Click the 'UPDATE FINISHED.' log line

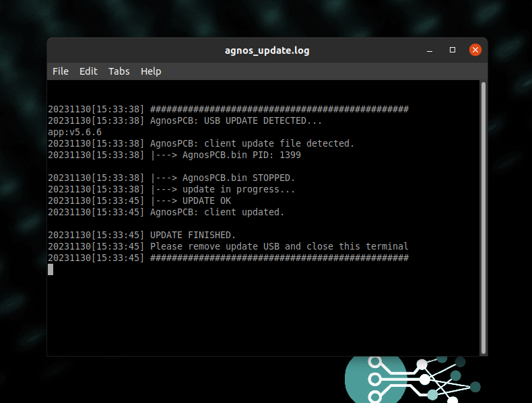[x=141, y=235]
